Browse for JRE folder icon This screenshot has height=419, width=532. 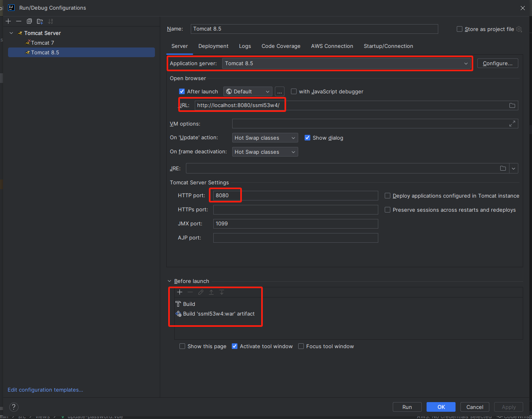pyautogui.click(x=503, y=168)
